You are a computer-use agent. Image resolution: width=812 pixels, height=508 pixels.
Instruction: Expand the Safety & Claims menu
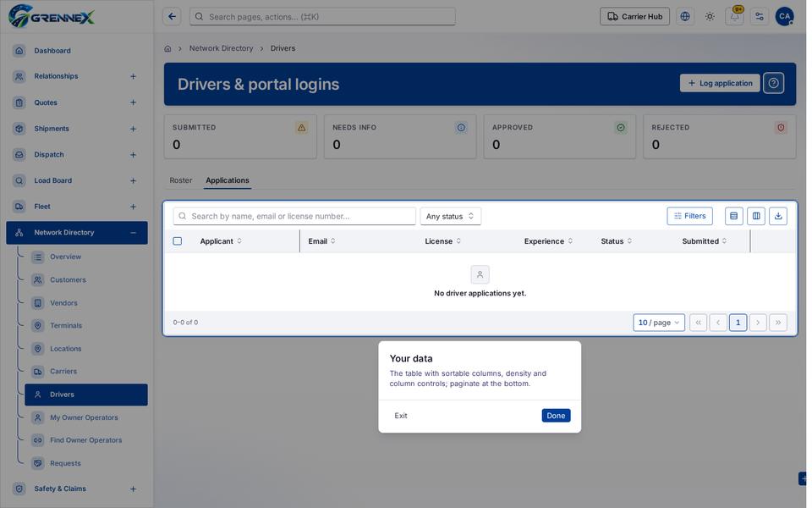(133, 489)
